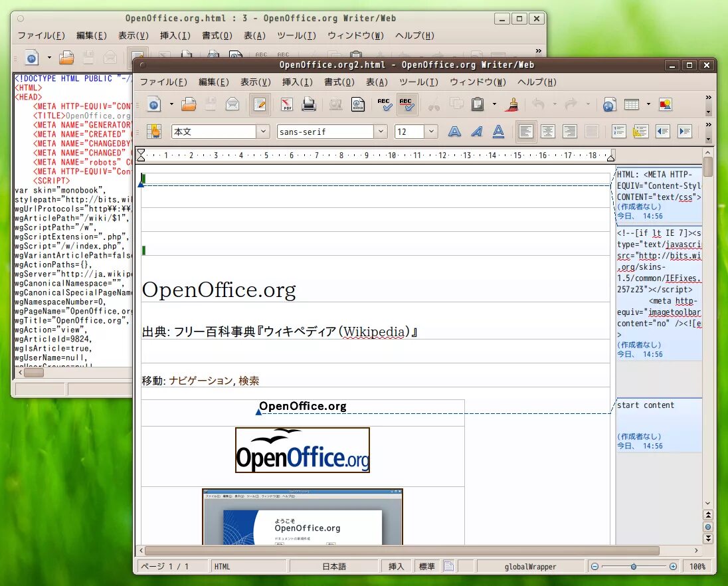The image size is (728, 586).
Task: Open ファイル(F) menu in front window
Action: [163, 82]
